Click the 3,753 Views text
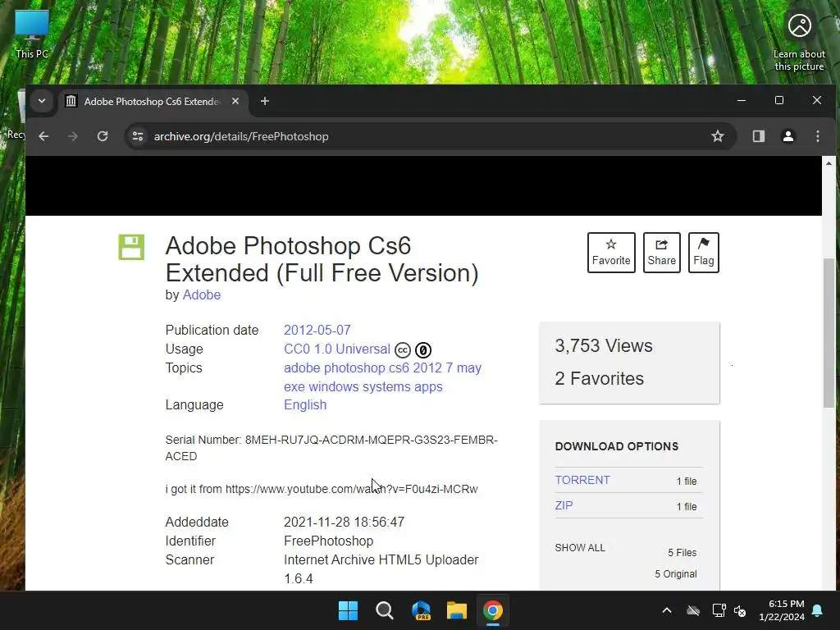 604,346
